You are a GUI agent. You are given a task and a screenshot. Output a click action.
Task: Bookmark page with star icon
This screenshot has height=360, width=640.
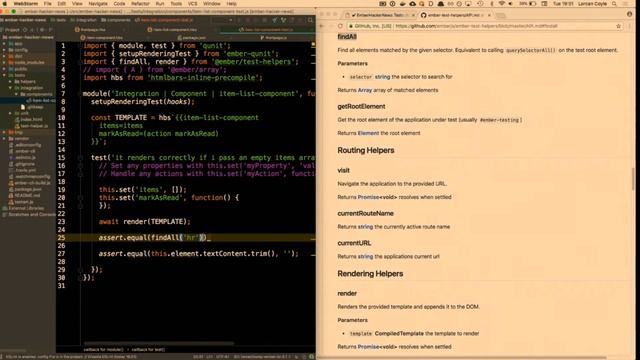[618, 26]
